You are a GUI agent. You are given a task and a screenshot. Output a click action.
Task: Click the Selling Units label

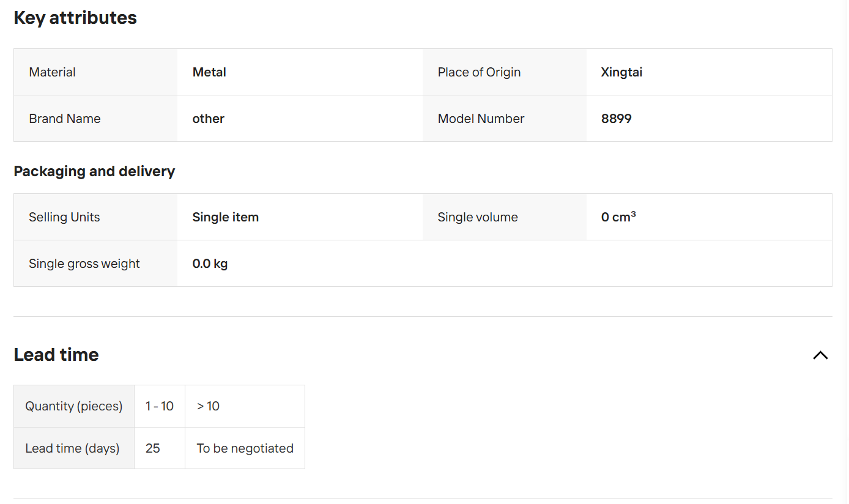pyautogui.click(x=64, y=217)
